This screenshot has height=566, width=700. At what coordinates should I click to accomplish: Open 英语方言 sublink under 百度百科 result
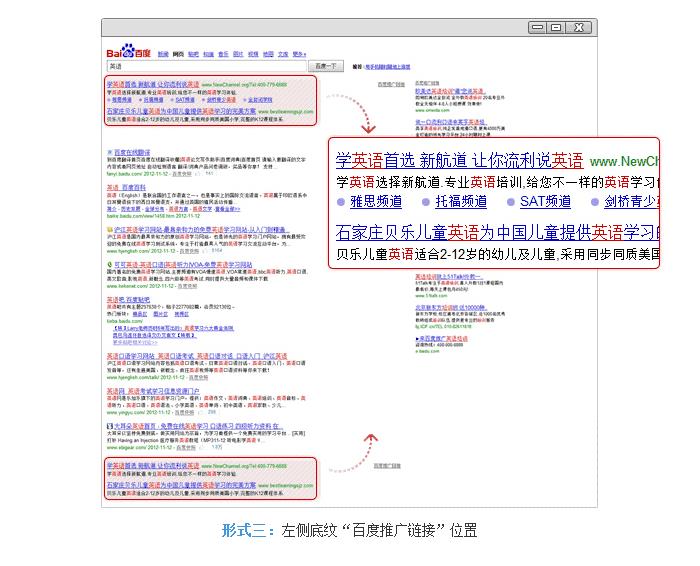pyautogui.click(x=179, y=209)
